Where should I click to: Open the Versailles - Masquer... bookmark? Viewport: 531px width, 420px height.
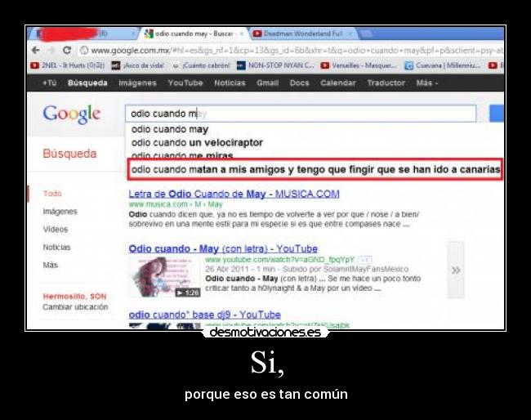click(359, 65)
